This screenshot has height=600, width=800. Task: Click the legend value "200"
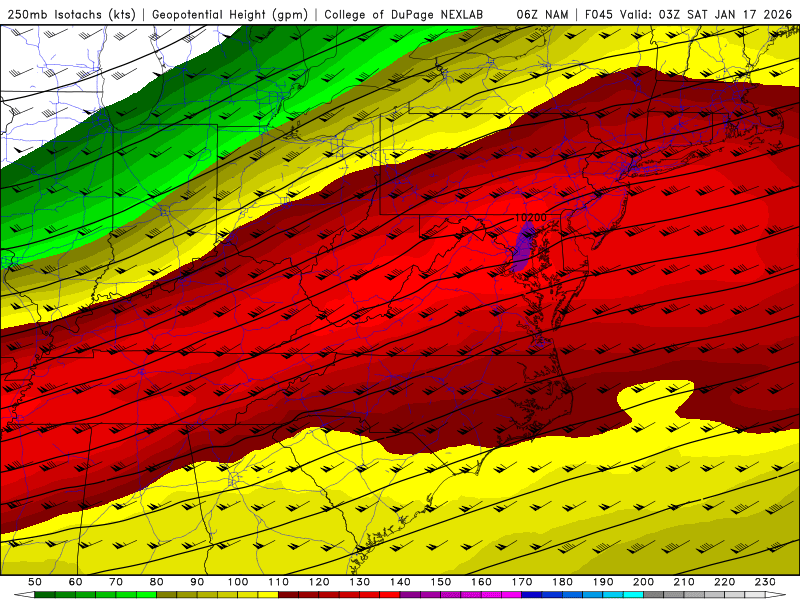pos(644,582)
